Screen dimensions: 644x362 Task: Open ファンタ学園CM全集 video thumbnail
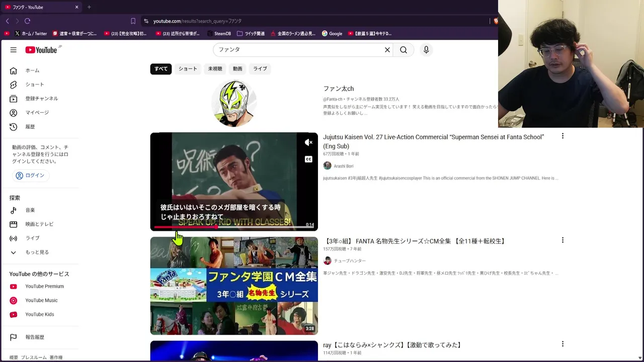pos(234,286)
